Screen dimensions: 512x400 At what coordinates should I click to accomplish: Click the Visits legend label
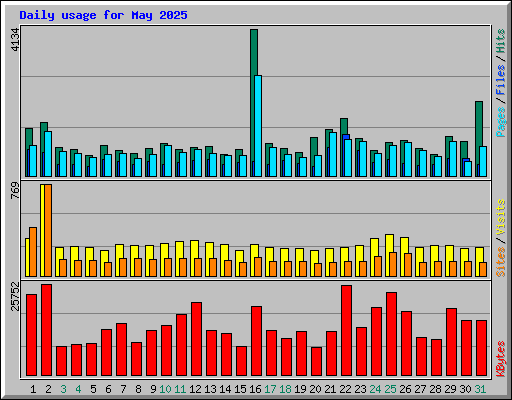pos(501,217)
